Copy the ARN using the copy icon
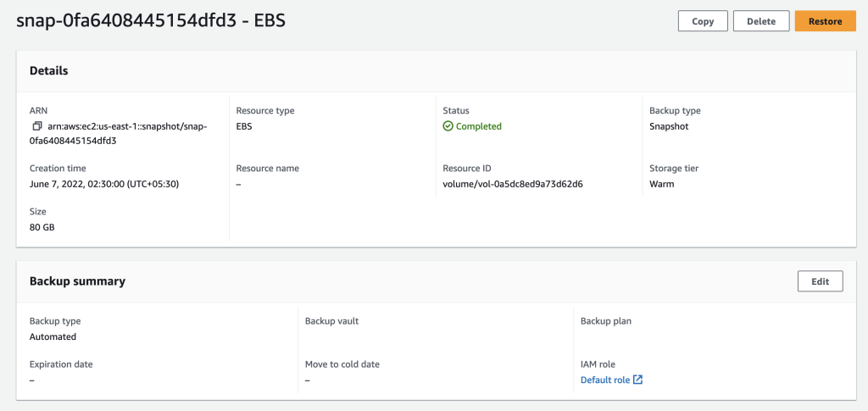 (37, 126)
